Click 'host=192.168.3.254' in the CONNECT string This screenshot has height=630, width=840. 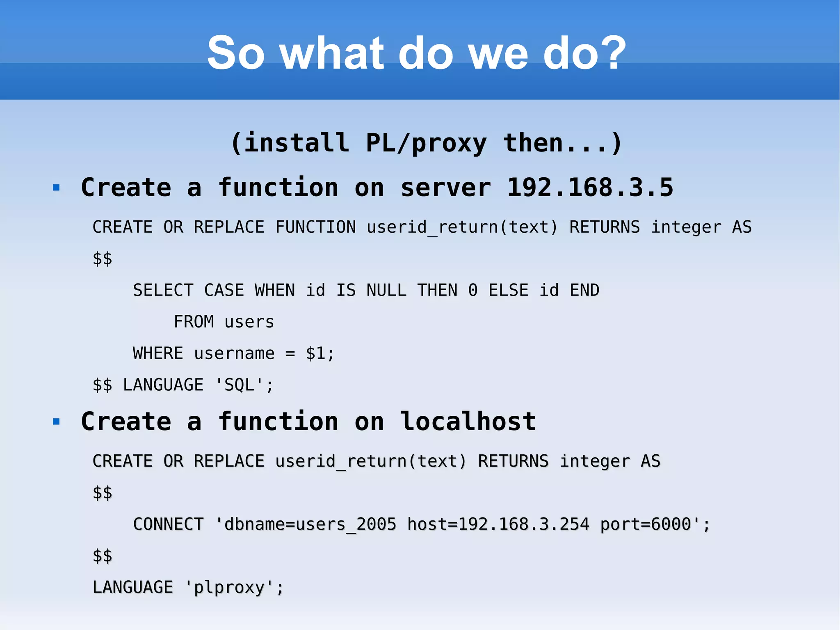pyautogui.click(x=498, y=524)
